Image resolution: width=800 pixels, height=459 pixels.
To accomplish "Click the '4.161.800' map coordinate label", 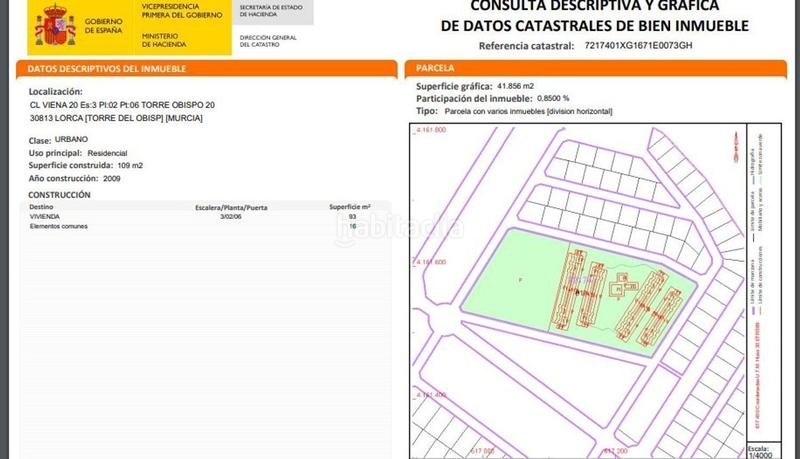I will point(432,130).
